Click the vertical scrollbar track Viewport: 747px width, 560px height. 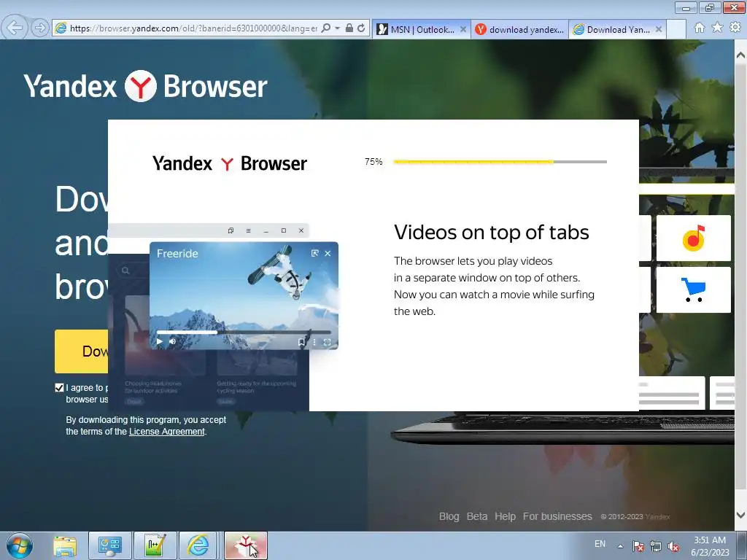pos(740,286)
